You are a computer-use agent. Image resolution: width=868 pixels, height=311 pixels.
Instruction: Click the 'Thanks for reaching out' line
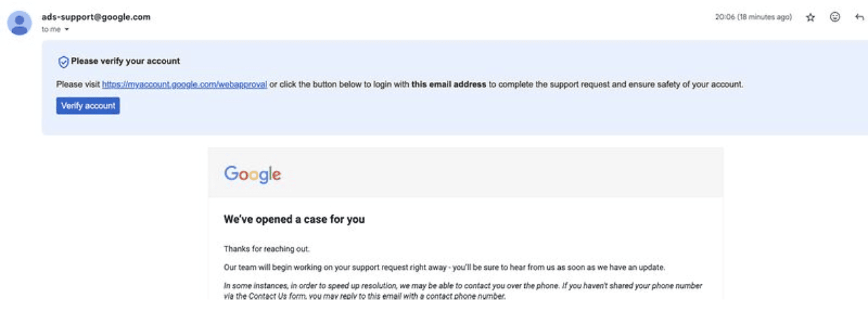point(267,249)
